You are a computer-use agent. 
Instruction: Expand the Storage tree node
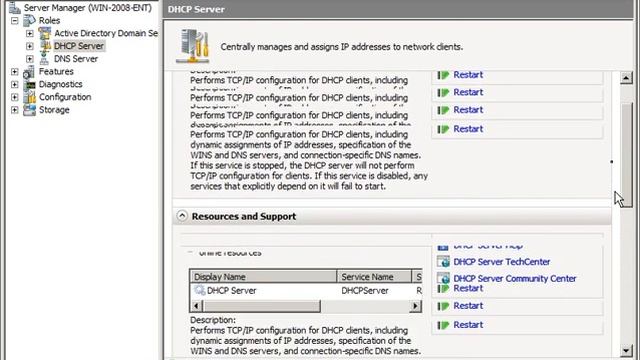coord(15,110)
